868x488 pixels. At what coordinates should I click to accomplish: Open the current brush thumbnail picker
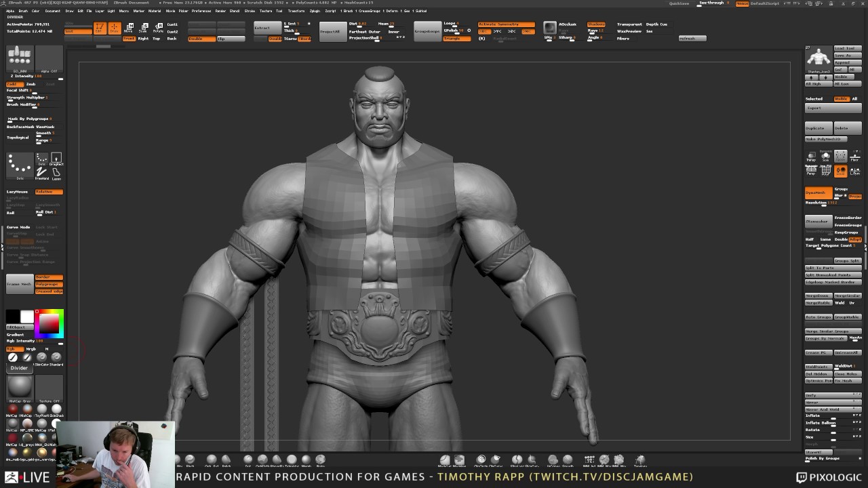click(20, 59)
